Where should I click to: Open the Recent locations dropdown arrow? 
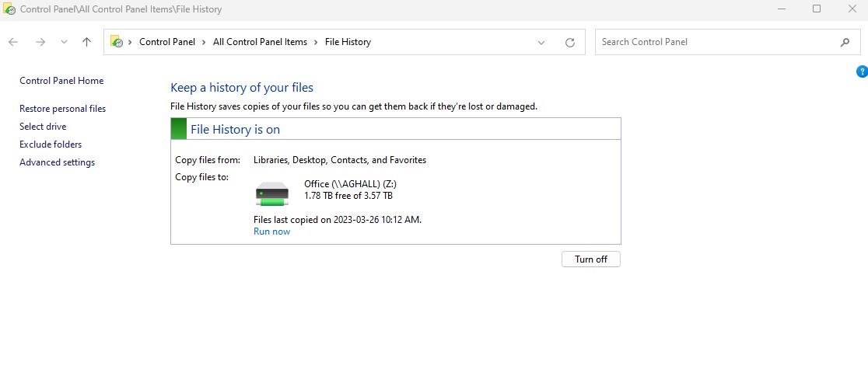pyautogui.click(x=64, y=42)
